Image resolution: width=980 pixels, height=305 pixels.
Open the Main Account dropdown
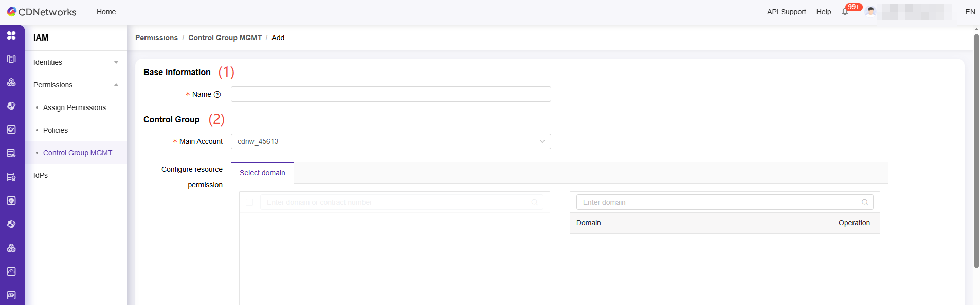[x=390, y=141]
